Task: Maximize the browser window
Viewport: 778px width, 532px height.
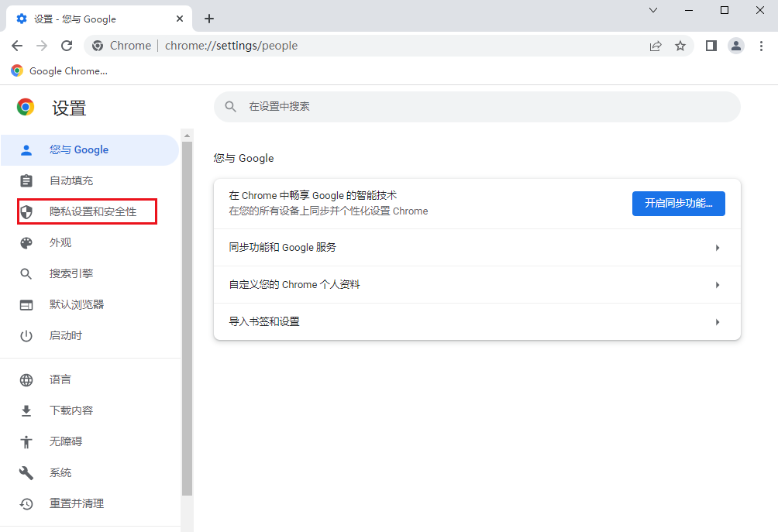Action: pos(725,10)
